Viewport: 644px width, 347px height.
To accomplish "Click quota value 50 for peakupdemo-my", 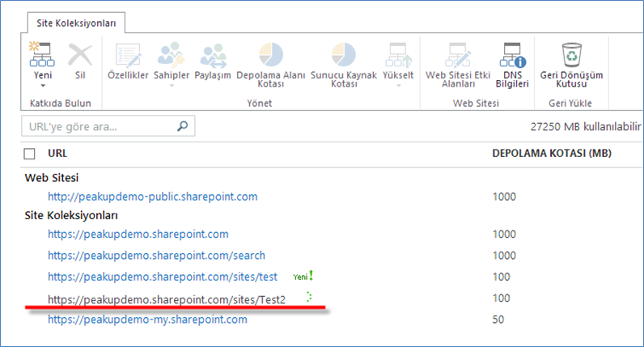I will click(x=498, y=319).
